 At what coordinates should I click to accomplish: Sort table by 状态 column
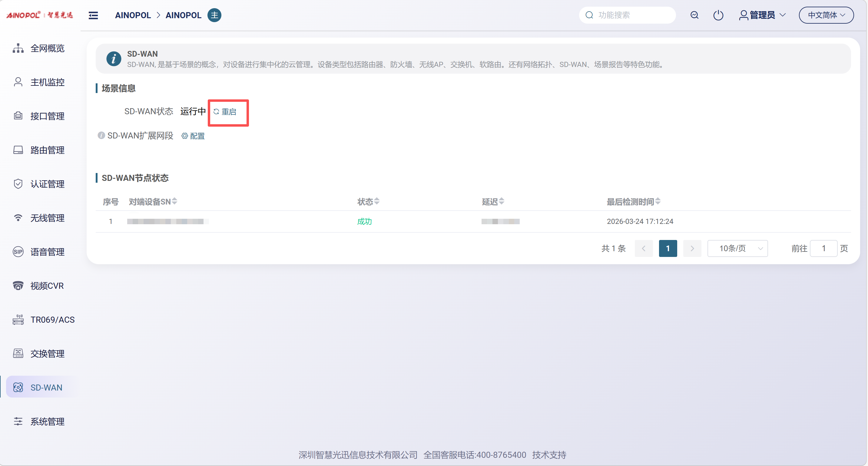click(x=377, y=201)
